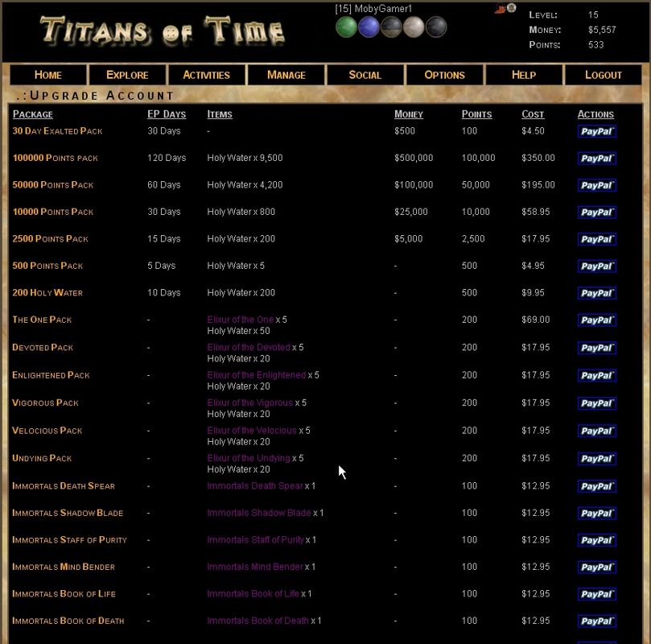The height and width of the screenshot is (644, 651).
Task: Open the Social menu
Action: tap(365, 74)
